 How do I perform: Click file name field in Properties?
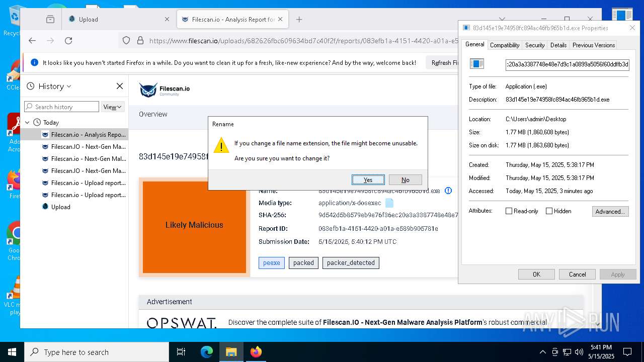point(568,64)
